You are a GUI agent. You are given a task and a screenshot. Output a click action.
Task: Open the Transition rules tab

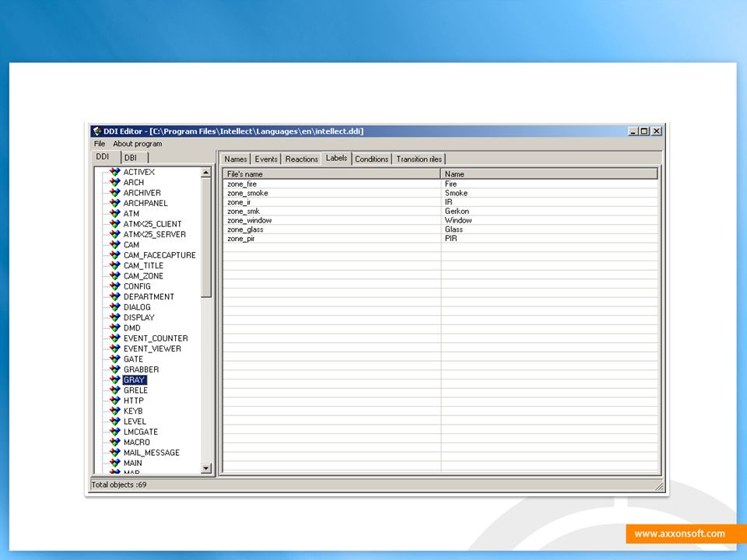[419, 159]
